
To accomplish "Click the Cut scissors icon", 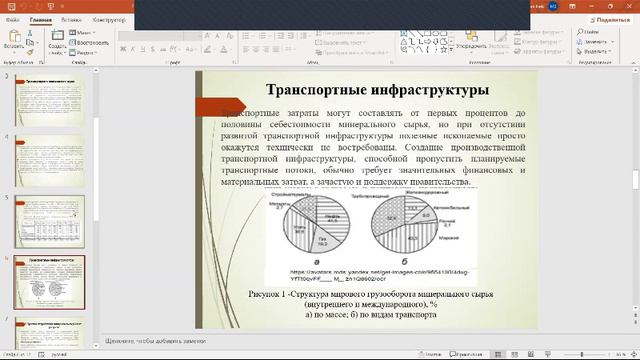I will [30, 33].
